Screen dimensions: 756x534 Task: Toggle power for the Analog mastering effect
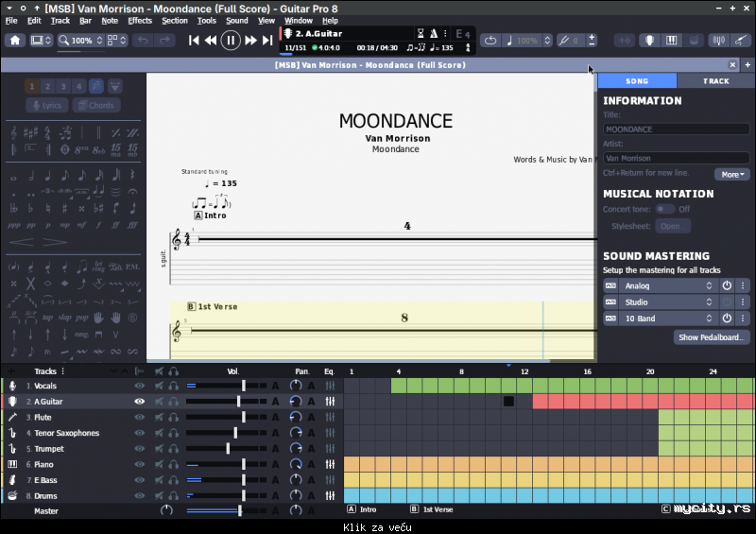coord(727,285)
